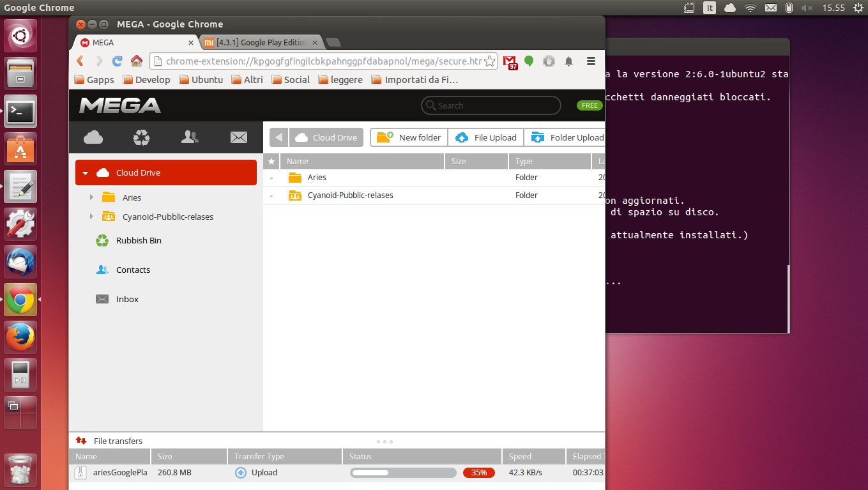Image resolution: width=868 pixels, height=490 pixels.
Task: Click the green FREE account badge
Action: coord(590,105)
